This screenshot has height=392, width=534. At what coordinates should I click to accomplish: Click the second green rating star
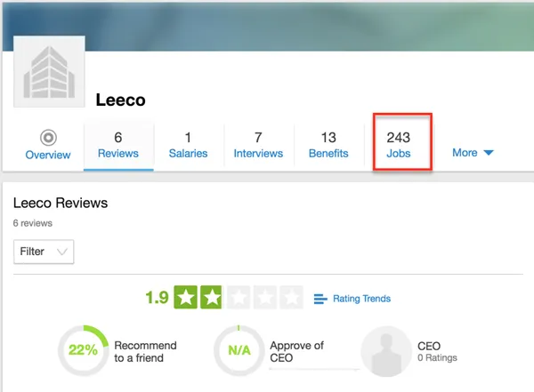point(212,298)
